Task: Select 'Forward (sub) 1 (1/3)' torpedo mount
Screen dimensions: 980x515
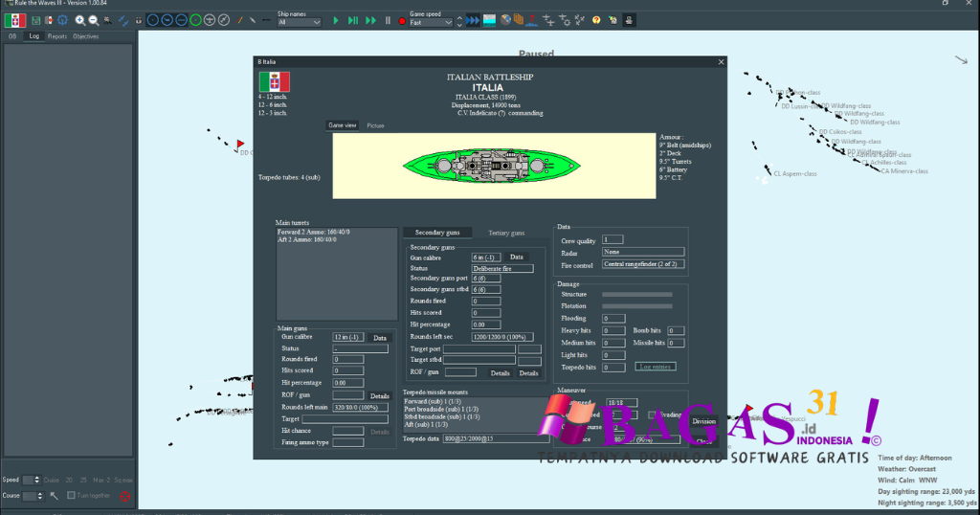Action: pos(433,401)
